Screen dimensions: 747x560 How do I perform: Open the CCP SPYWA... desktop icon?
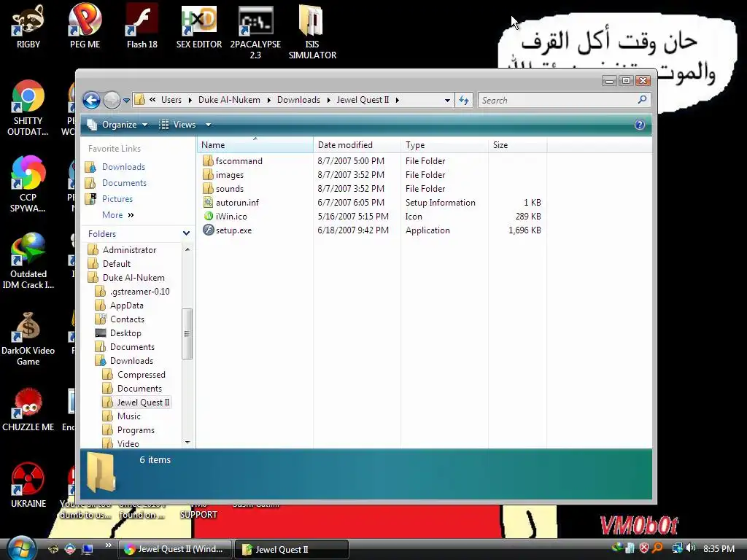tap(28, 184)
